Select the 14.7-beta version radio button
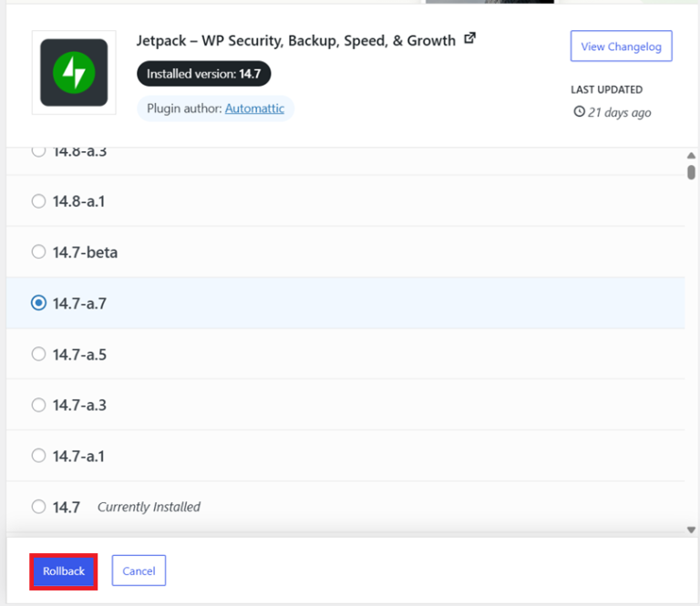700x606 pixels. click(x=39, y=252)
